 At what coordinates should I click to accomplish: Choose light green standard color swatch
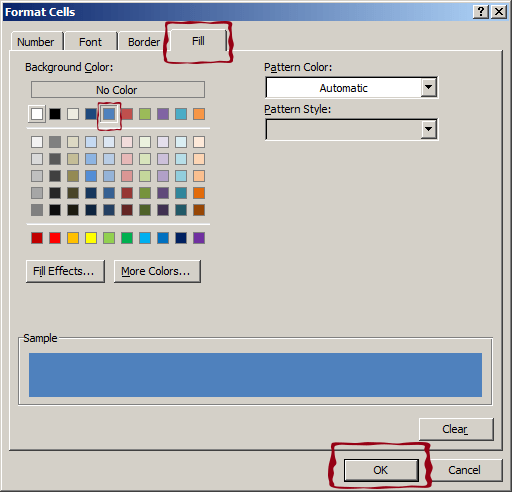(109, 238)
